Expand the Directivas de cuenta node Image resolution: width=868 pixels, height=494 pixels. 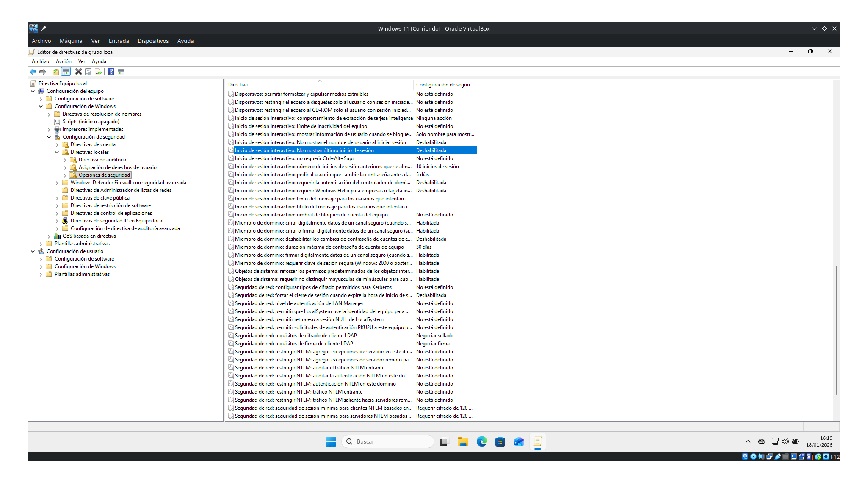pos(57,144)
